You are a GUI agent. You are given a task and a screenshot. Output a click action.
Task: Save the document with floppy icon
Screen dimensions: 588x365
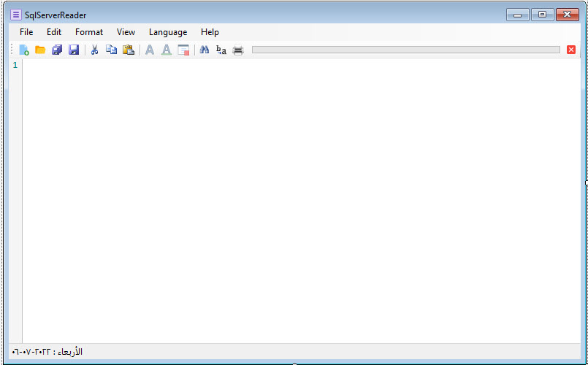click(74, 50)
